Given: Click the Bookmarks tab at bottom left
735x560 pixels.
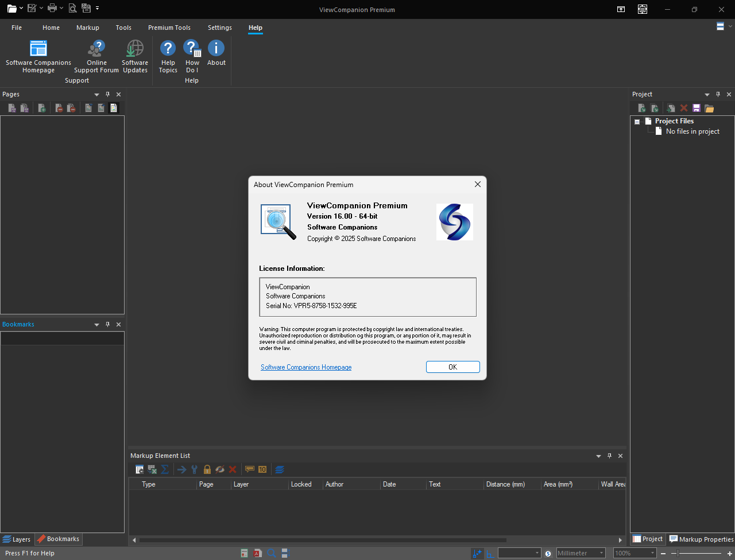Looking at the screenshot, I should pos(59,539).
